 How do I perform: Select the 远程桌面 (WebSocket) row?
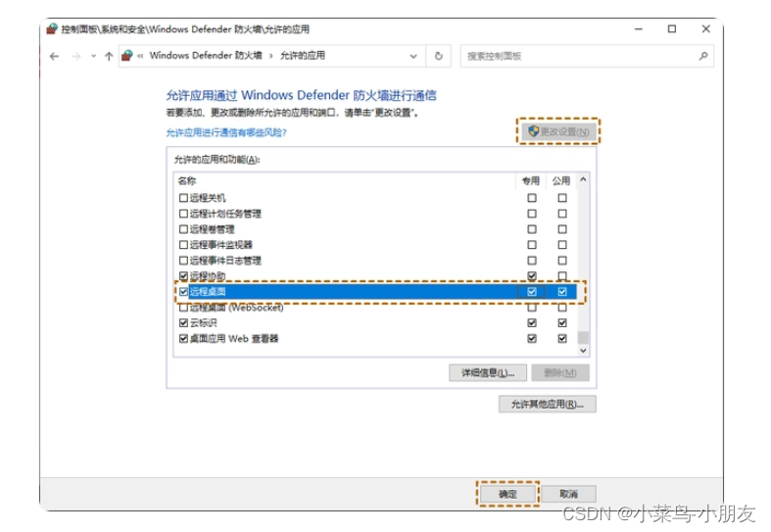point(376,308)
